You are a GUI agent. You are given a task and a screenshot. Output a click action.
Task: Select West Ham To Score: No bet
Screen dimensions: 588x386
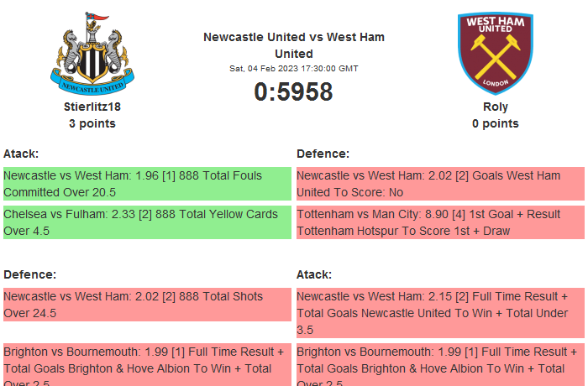click(x=440, y=184)
